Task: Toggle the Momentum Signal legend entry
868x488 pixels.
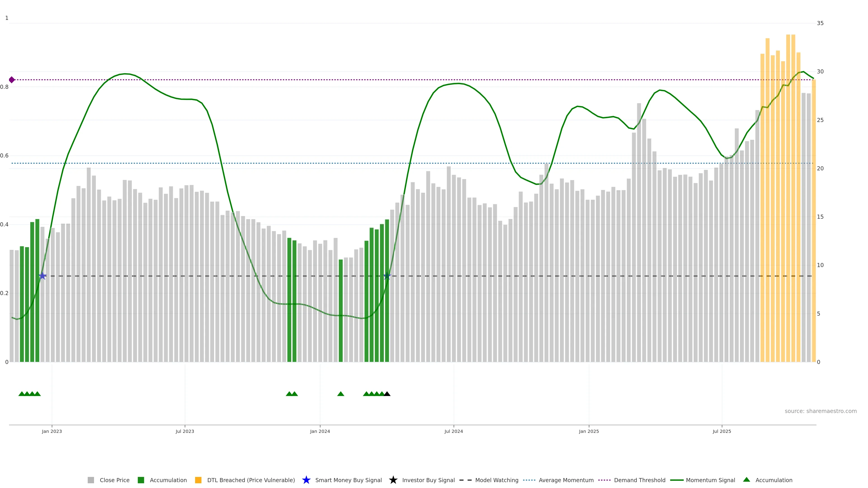Action: [x=710, y=480]
